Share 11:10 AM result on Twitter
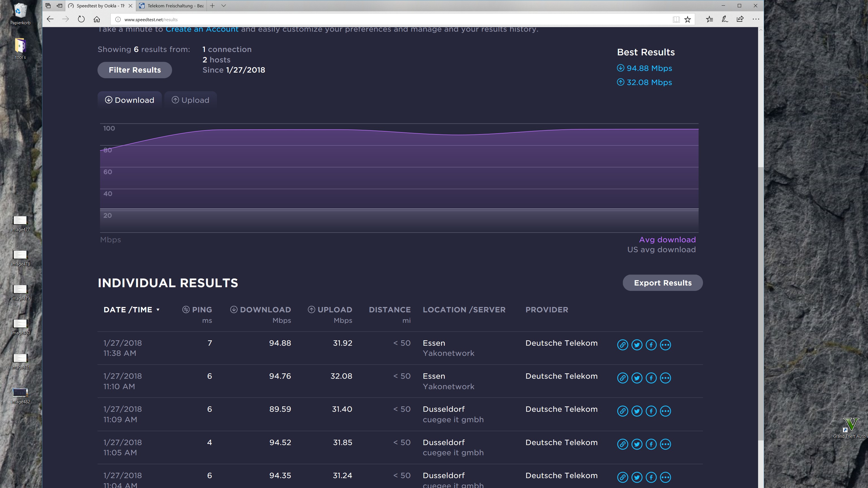 637,378
